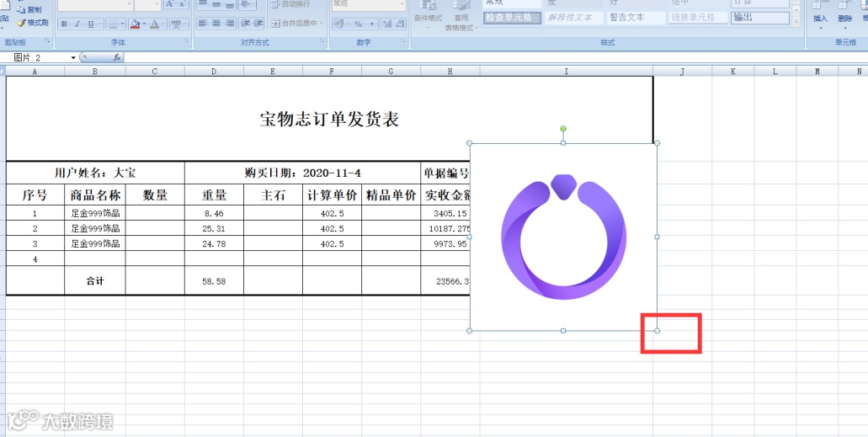
Task: Increase decimal places
Action: coord(387,24)
